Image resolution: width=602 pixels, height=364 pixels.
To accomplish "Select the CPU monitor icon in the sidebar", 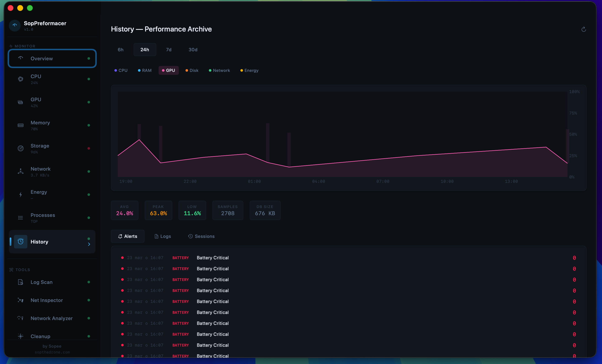I will [21, 79].
